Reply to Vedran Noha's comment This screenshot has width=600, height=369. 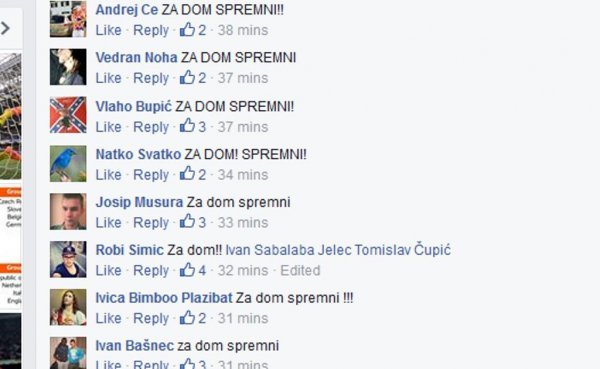click(x=151, y=78)
